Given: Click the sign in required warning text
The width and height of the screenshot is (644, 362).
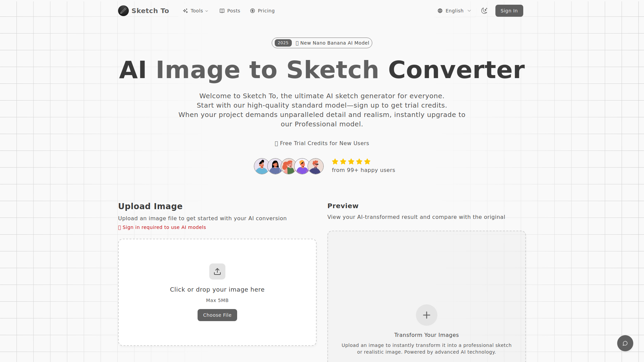Looking at the screenshot, I should [x=162, y=227].
